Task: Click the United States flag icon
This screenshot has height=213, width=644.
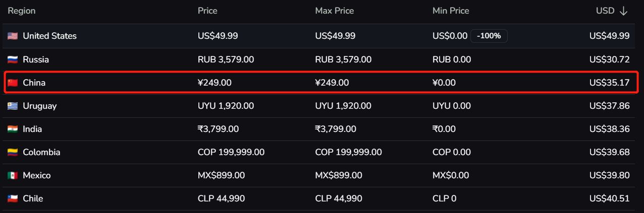Action: click(x=13, y=36)
